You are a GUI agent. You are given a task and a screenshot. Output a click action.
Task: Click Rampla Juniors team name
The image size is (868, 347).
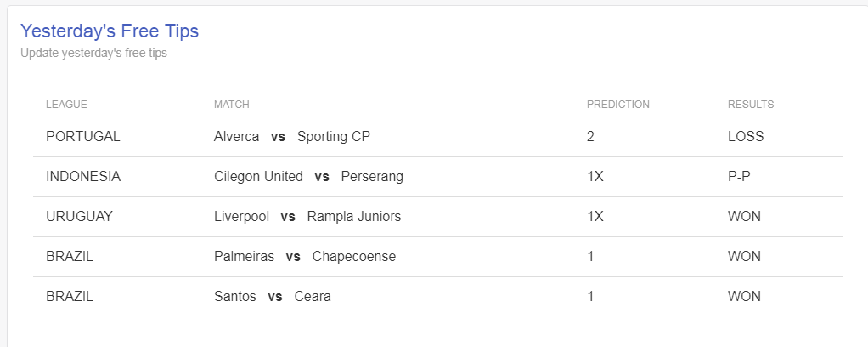(x=353, y=216)
